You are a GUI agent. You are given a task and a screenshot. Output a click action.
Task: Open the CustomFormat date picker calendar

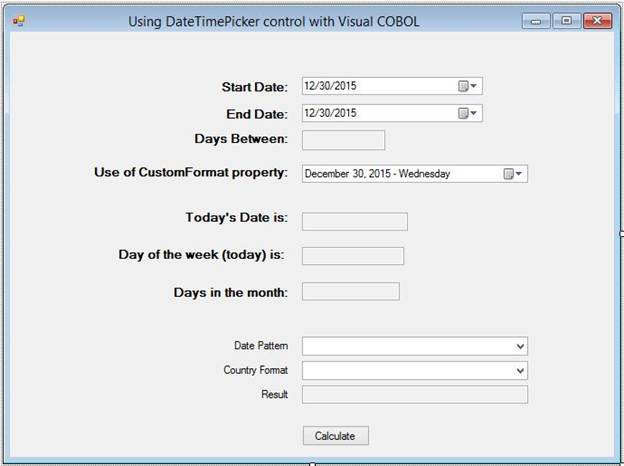click(513, 174)
